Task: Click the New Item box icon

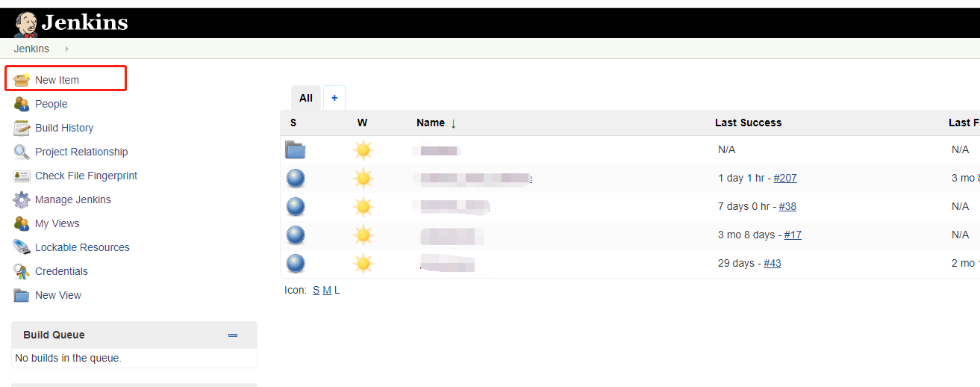Action: point(22,80)
